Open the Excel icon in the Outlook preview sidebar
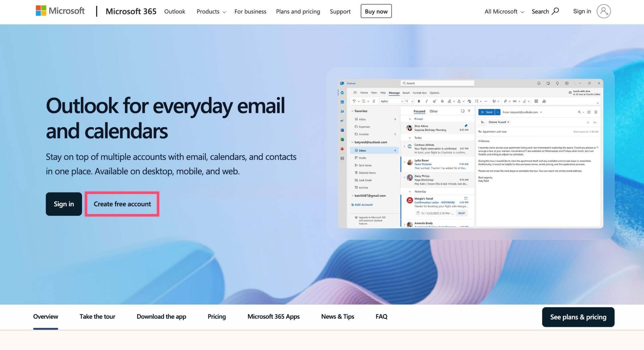 [342, 139]
